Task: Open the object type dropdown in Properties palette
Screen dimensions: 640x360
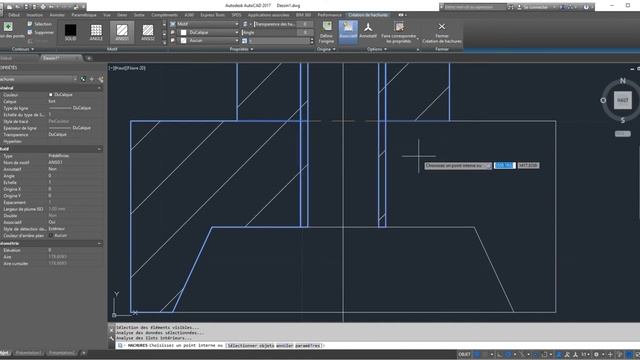Action: click(x=38, y=79)
